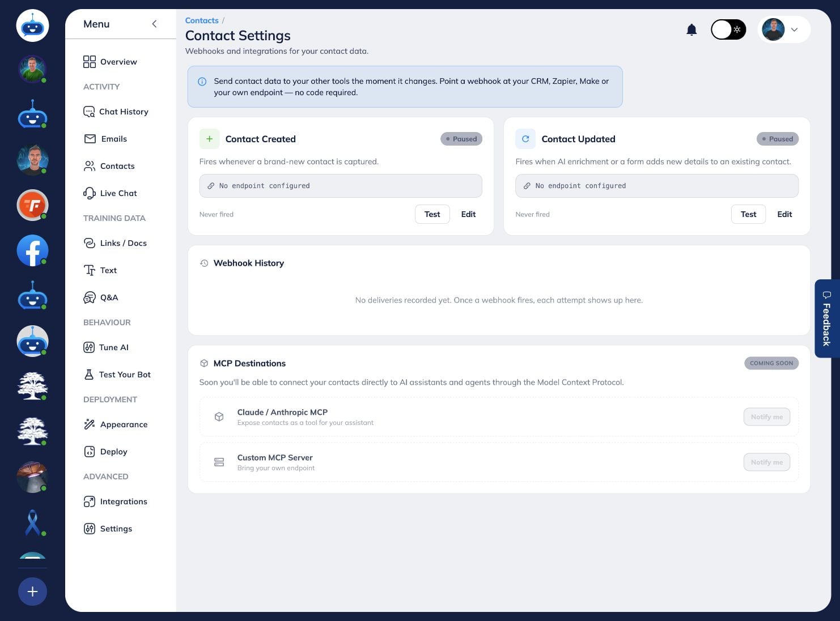Edit the Contact Created webhook

tap(468, 214)
